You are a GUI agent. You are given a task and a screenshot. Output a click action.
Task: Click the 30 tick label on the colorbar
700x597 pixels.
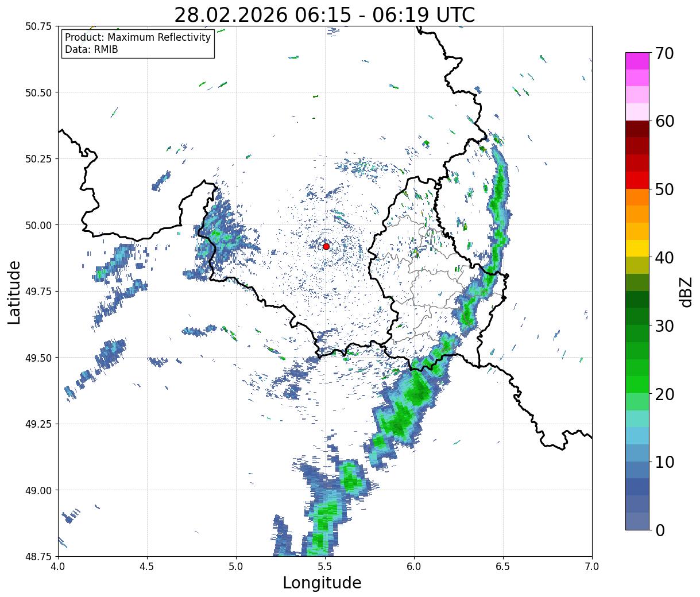(x=664, y=326)
